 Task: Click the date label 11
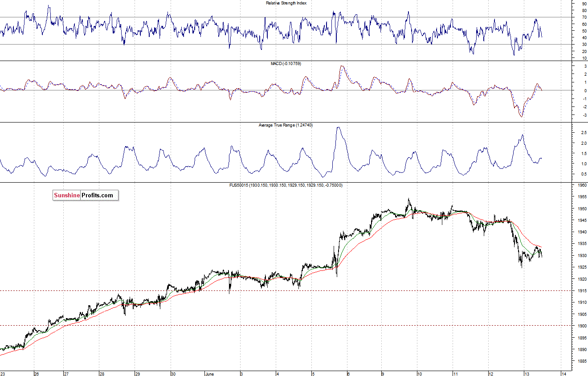pos(455,373)
